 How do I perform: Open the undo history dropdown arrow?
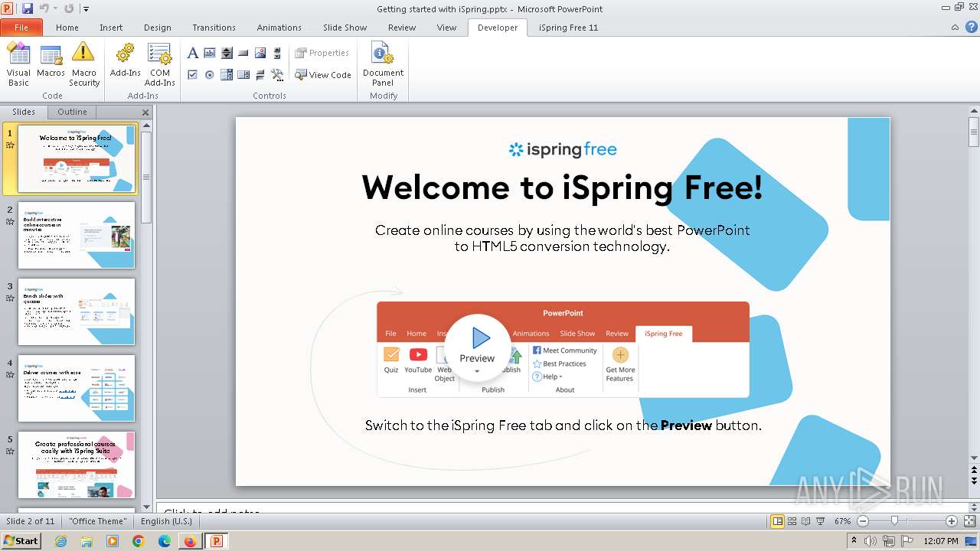coord(55,8)
